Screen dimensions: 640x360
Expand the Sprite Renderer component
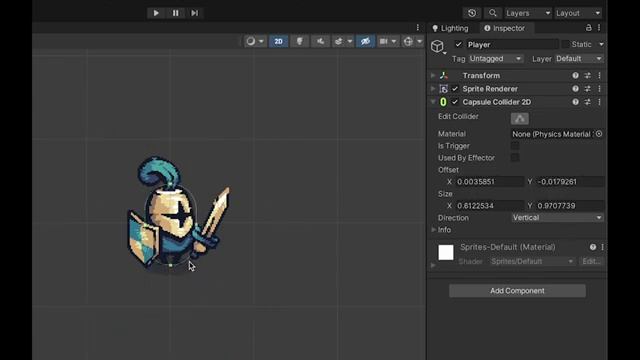[x=433, y=89]
